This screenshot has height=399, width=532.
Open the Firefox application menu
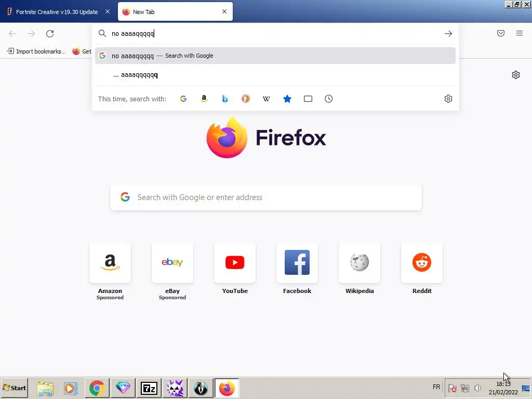pyautogui.click(x=520, y=33)
